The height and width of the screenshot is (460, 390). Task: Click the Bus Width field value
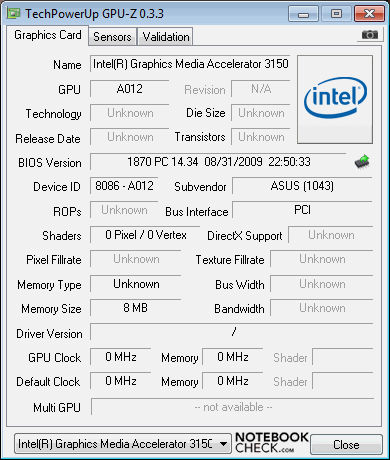click(x=322, y=284)
